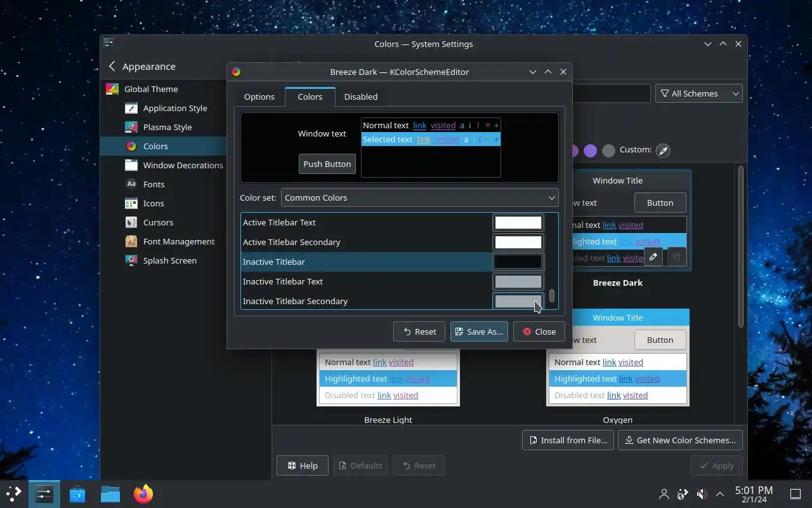
Task: Open the user tray icon
Action: coord(664,494)
